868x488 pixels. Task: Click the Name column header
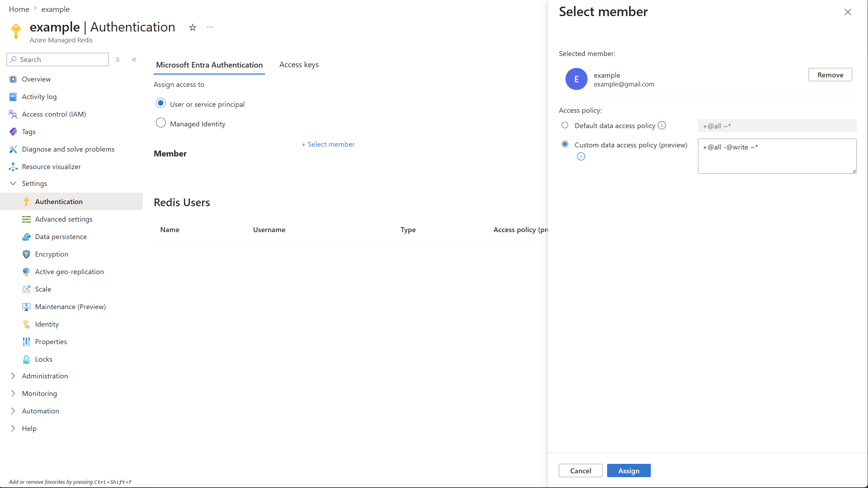coord(170,230)
